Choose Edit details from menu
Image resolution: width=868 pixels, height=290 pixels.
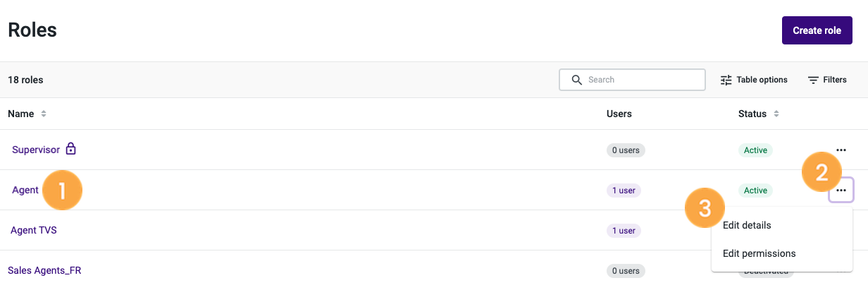[x=747, y=225]
